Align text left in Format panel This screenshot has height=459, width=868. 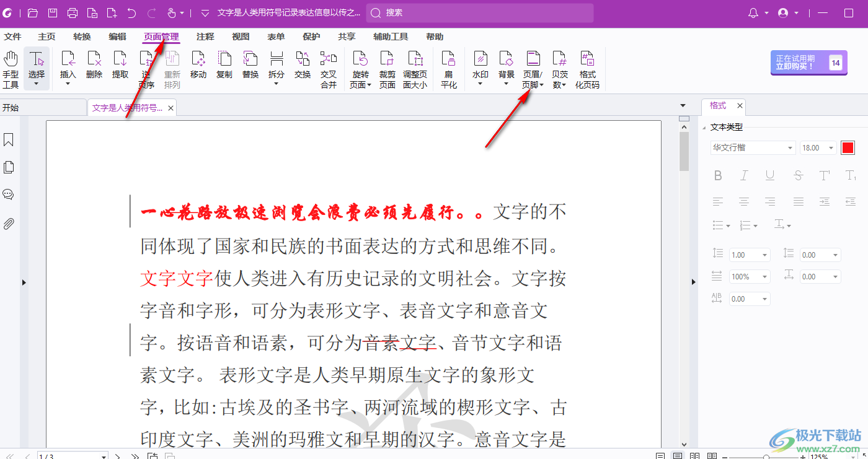click(718, 201)
